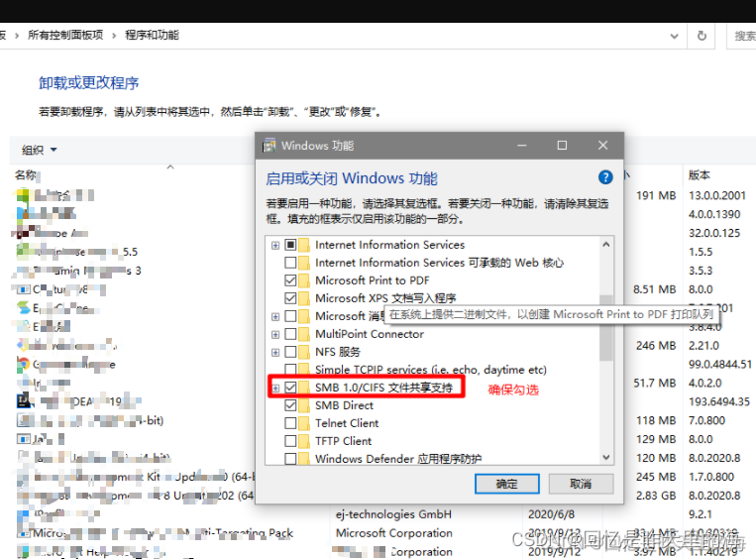Toggle SMB 1.0/CIFS 文件共享支持 checkbox
The width and height of the screenshot is (756, 559).
[290, 388]
